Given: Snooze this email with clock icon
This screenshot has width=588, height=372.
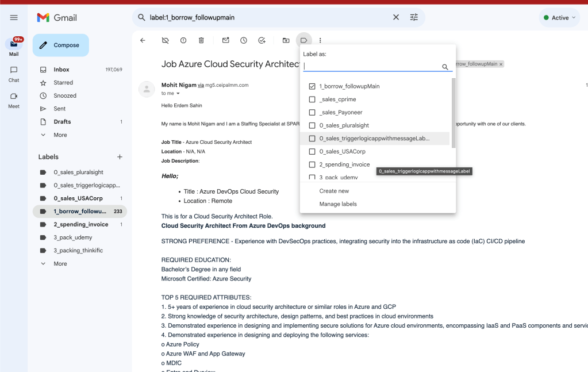Looking at the screenshot, I should [244, 40].
